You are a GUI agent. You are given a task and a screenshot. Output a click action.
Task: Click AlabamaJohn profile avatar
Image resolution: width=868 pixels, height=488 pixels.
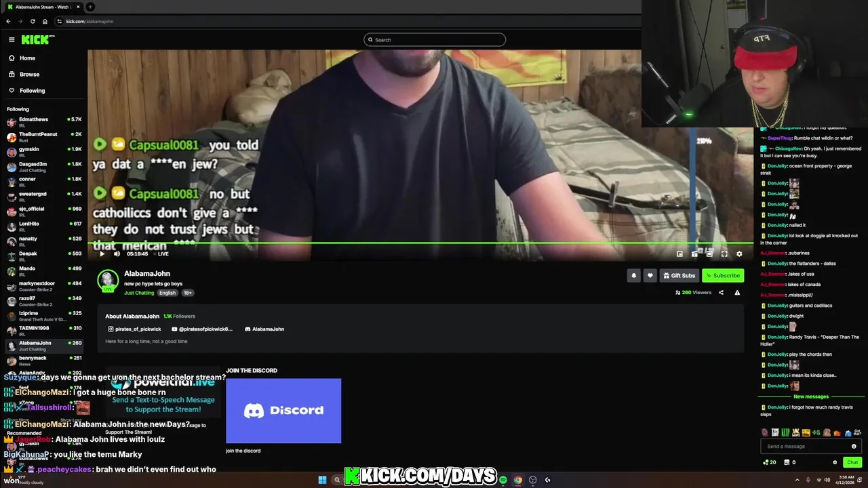coord(107,281)
